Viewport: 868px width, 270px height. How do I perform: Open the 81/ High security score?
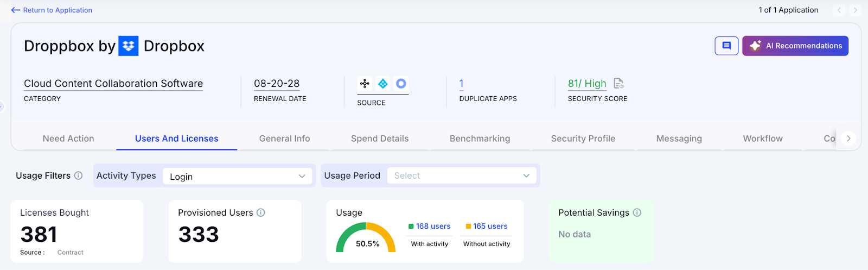tap(587, 84)
